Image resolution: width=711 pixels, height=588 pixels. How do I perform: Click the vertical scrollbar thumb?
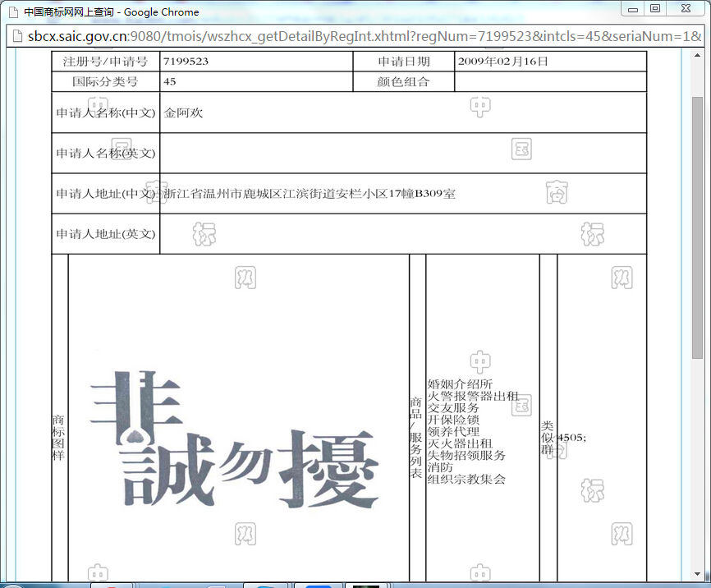697,227
